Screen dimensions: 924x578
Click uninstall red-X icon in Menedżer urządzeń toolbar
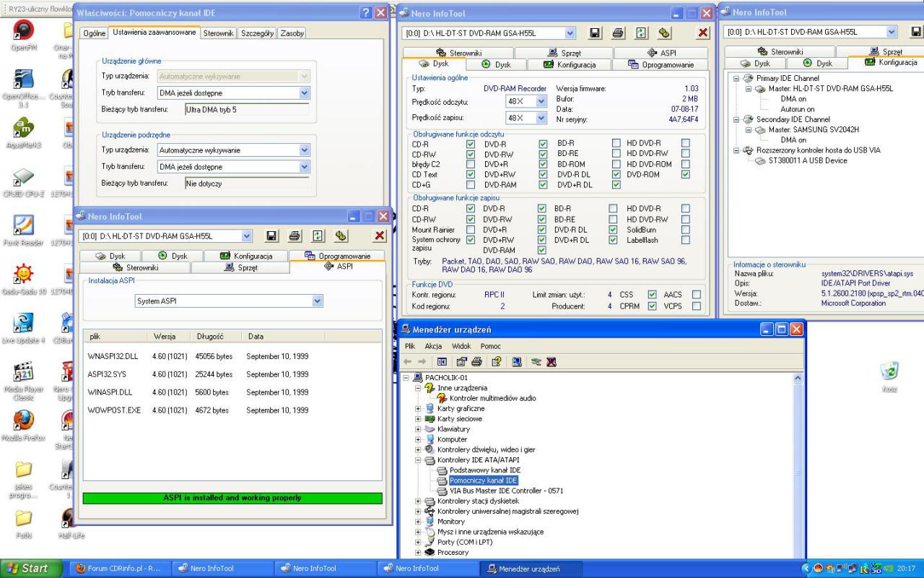[551, 362]
